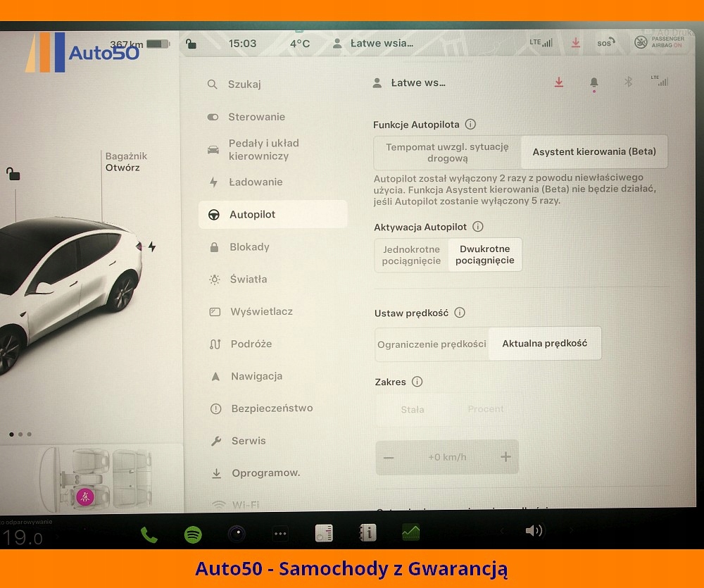Open Światła settings menu
Viewport: 704px width, 588px height.
(273, 279)
